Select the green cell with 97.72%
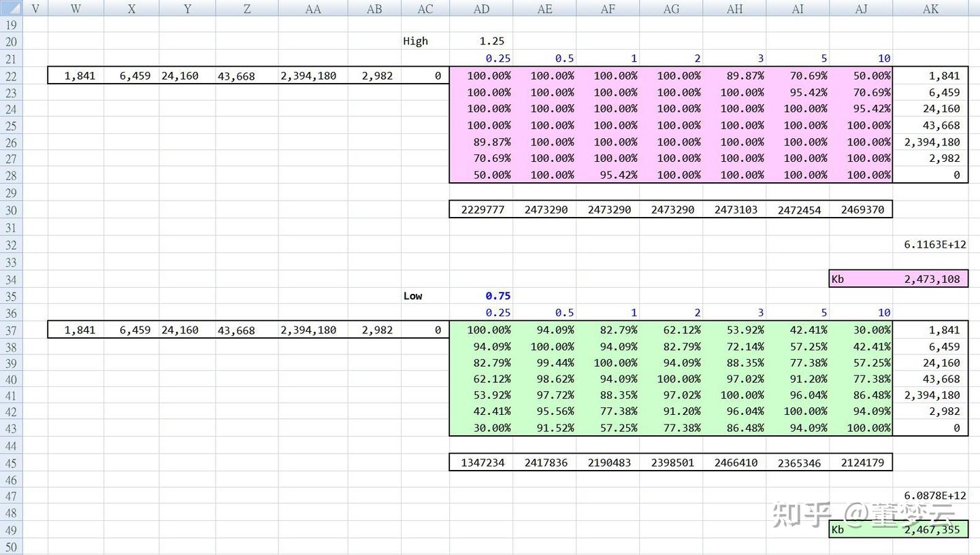This screenshot has height=555, width=980. 544,395
